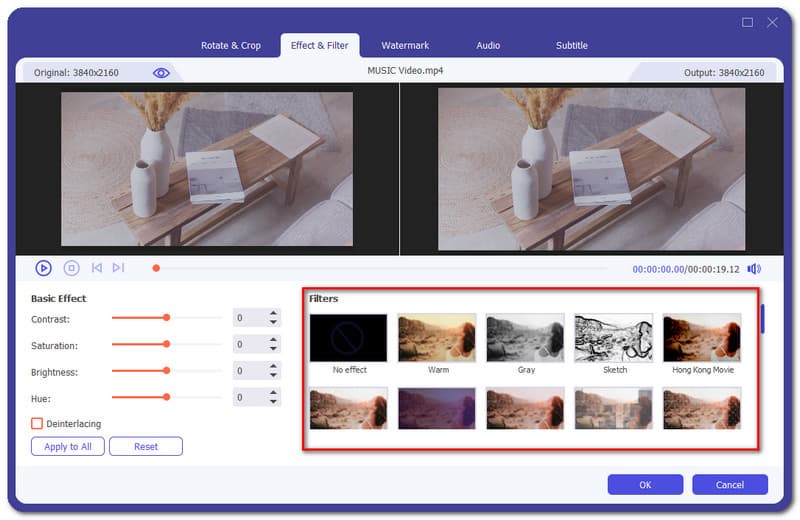This screenshot has height=520, width=800.
Task: Click the Original: 3840x2160 label
Action: (76, 73)
